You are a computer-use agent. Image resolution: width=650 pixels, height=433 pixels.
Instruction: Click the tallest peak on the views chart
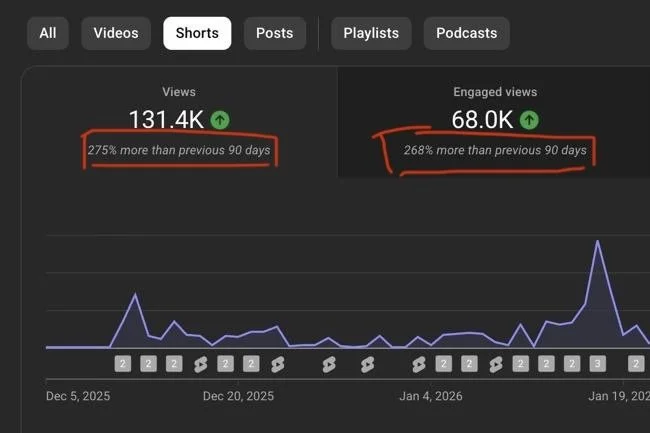pos(597,241)
